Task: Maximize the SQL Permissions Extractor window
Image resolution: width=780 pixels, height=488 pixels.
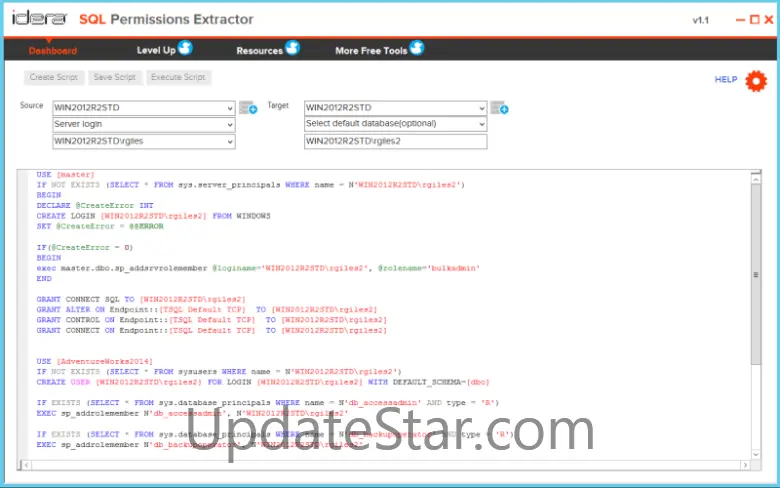Action: (755, 19)
